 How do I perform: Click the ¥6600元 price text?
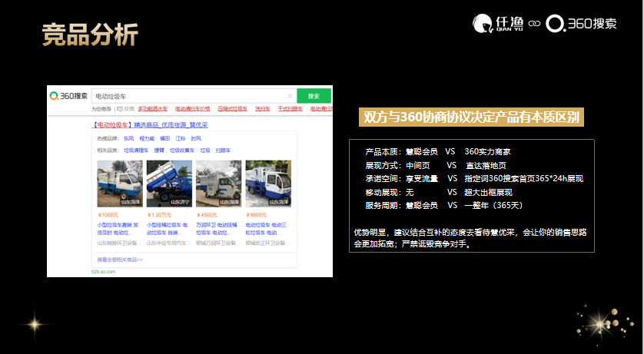pyautogui.click(x=256, y=215)
